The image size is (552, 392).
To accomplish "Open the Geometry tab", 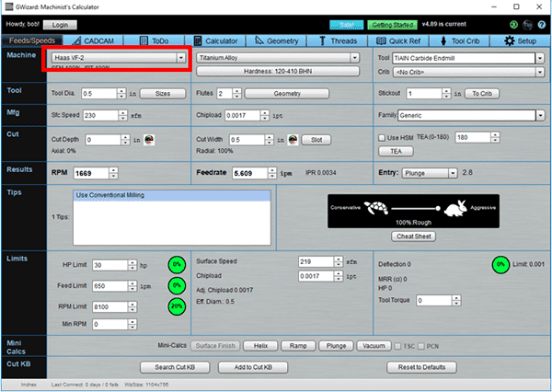I will [x=276, y=40].
